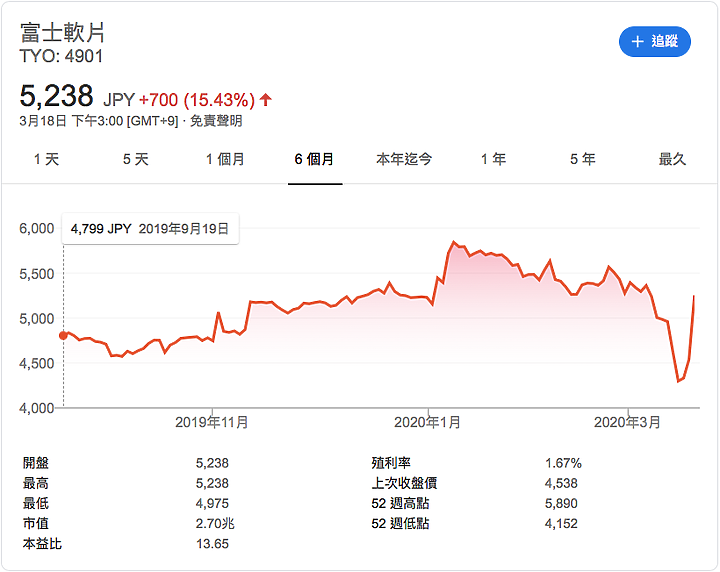Click the 4,799 JPY chart tooltip
This screenshot has width=720, height=572.
click(150, 229)
